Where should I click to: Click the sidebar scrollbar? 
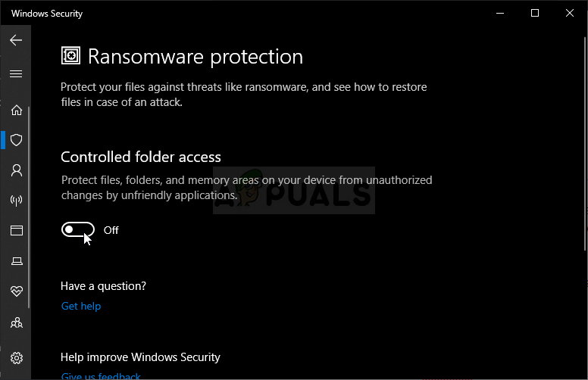30,204
